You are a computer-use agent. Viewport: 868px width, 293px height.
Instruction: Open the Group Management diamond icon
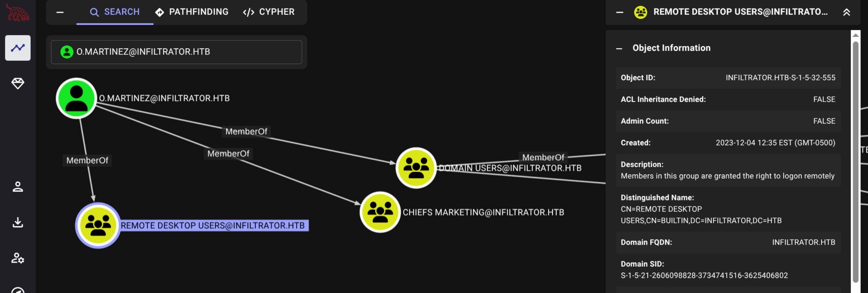pyautogui.click(x=18, y=83)
